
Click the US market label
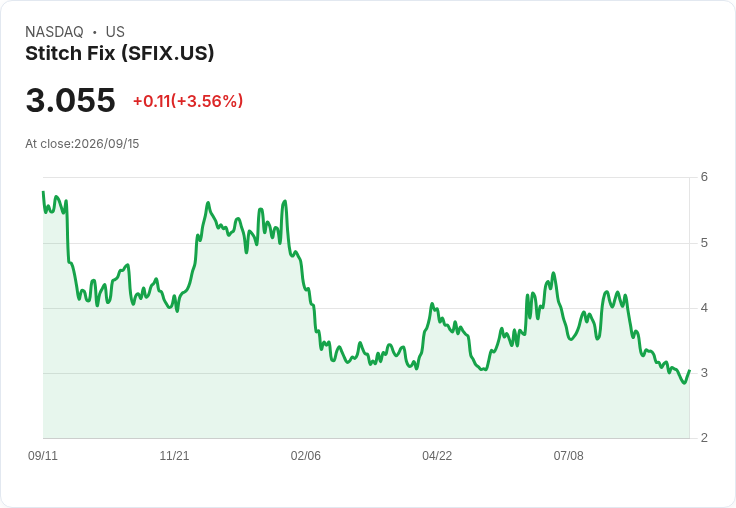(115, 32)
